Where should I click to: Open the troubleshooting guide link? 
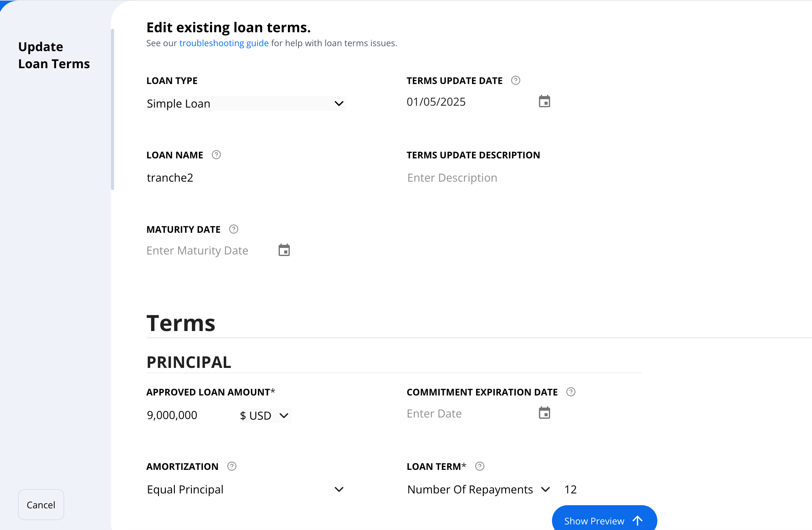[x=224, y=43]
